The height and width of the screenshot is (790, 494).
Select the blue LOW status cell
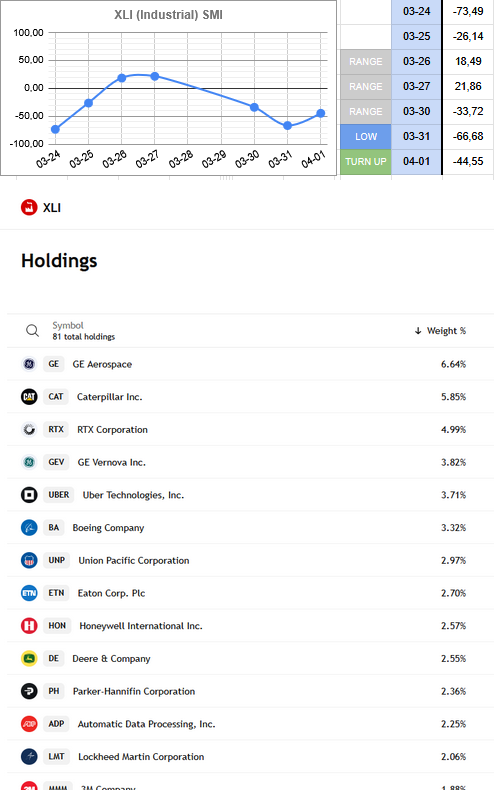click(365, 137)
